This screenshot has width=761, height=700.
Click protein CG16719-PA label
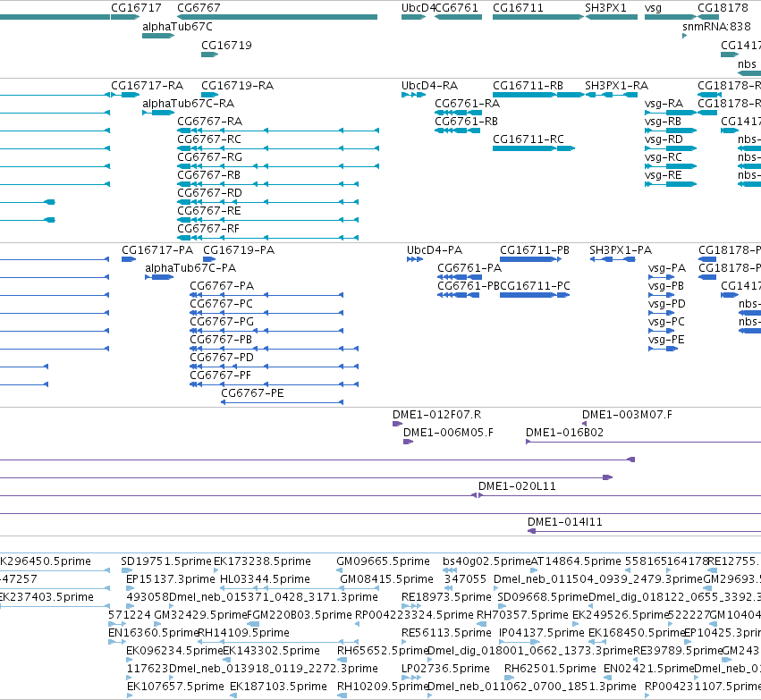(x=239, y=250)
